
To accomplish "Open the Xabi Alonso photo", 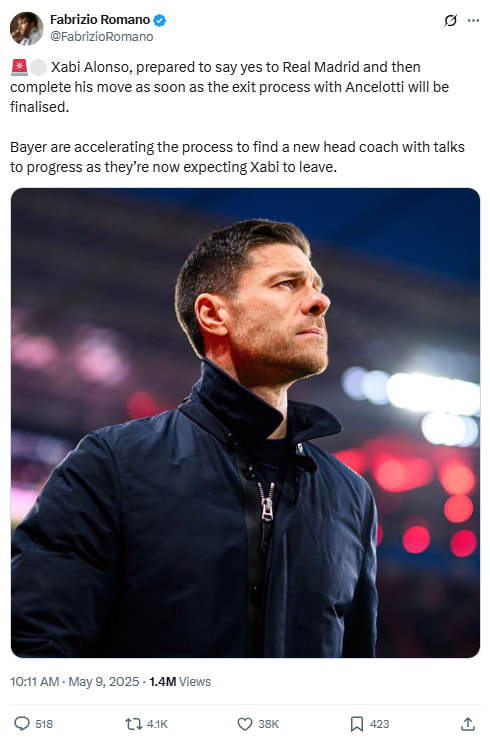I will click(x=245, y=423).
